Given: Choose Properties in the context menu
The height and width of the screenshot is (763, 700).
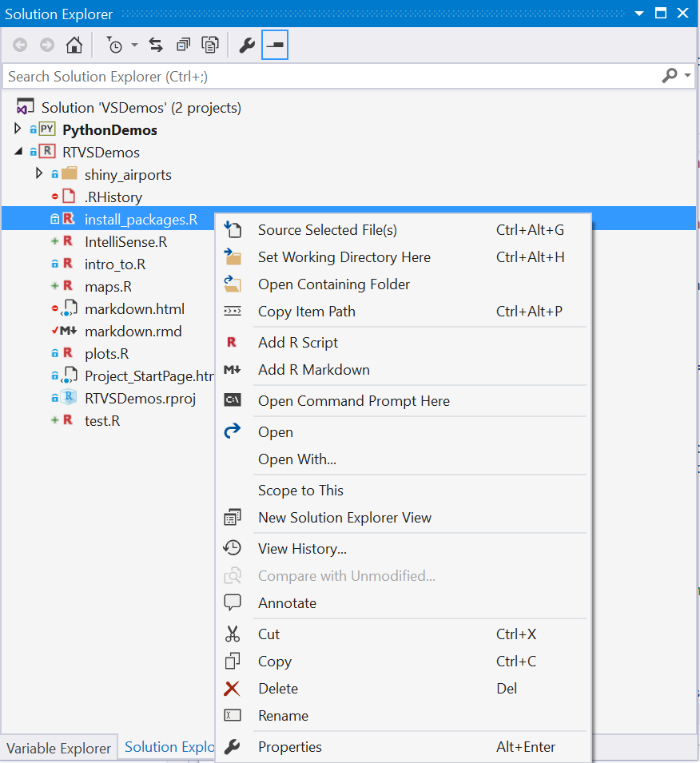Looking at the screenshot, I should click(x=403, y=748).
